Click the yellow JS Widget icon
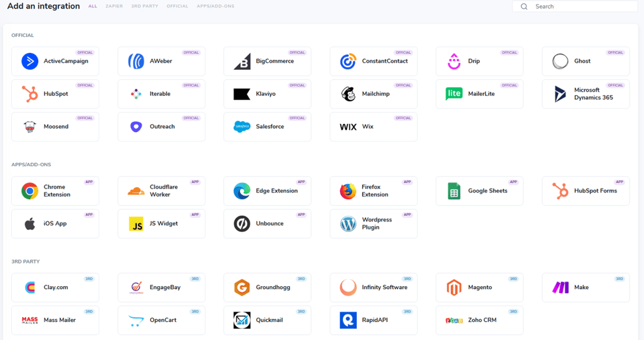This screenshot has height=340, width=644. [x=136, y=224]
